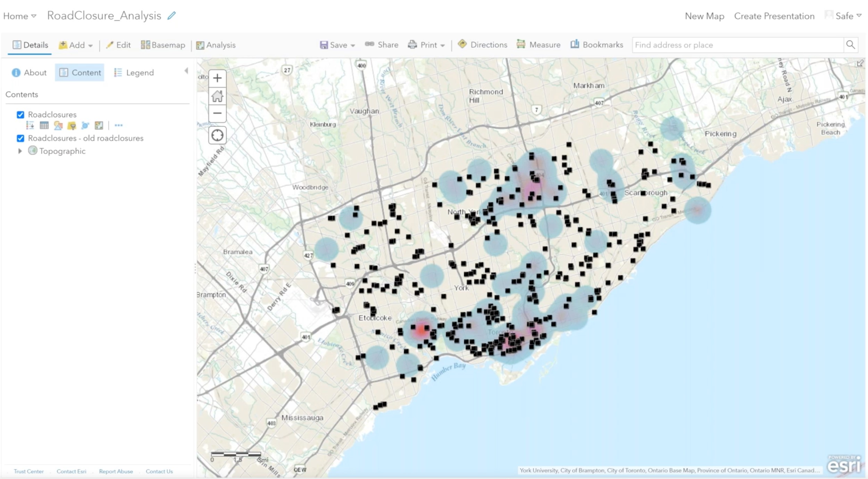Click the Content tab
868x479 pixels.
tap(80, 72)
